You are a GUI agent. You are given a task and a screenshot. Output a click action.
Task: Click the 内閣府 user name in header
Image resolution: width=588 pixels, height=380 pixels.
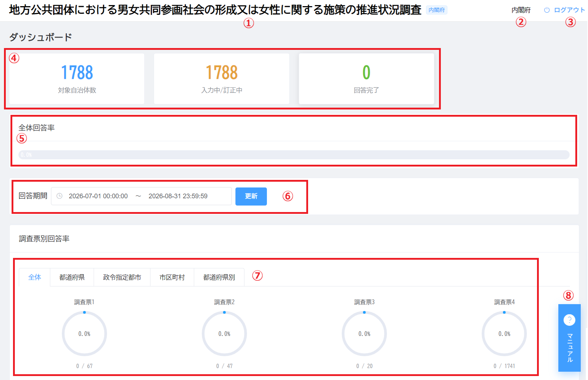click(x=521, y=10)
